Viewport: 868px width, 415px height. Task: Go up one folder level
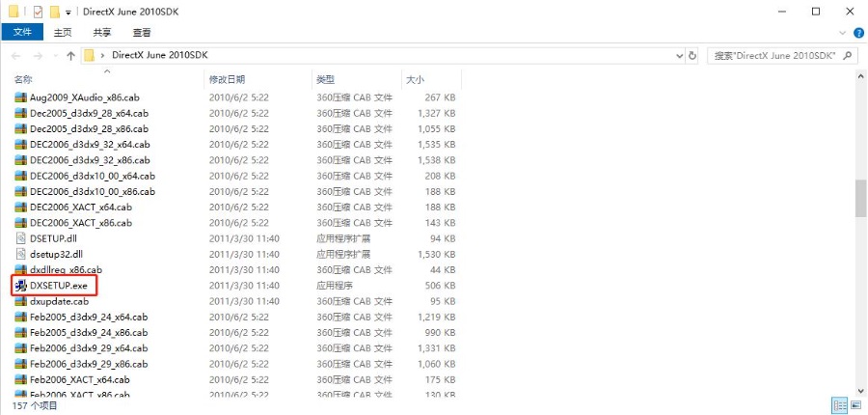coord(70,55)
